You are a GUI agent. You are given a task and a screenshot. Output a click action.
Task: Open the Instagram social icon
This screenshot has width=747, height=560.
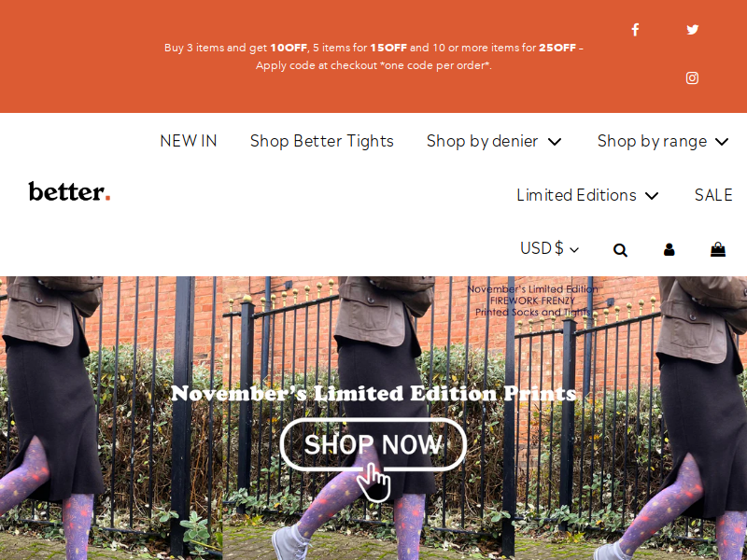pos(692,77)
